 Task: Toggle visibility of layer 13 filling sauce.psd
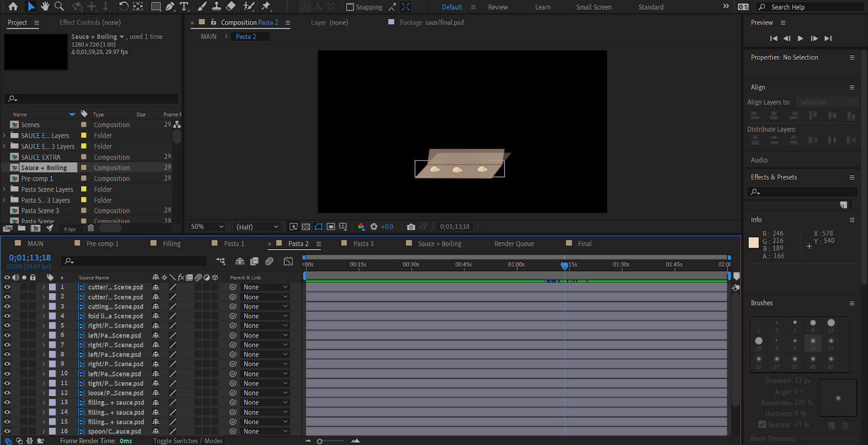7,403
